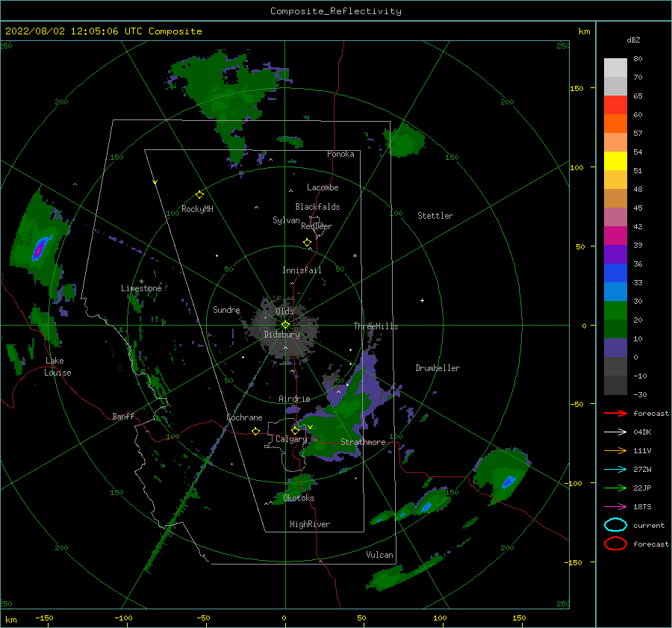Click the cyan 27ZW arrow legend icon

615,470
